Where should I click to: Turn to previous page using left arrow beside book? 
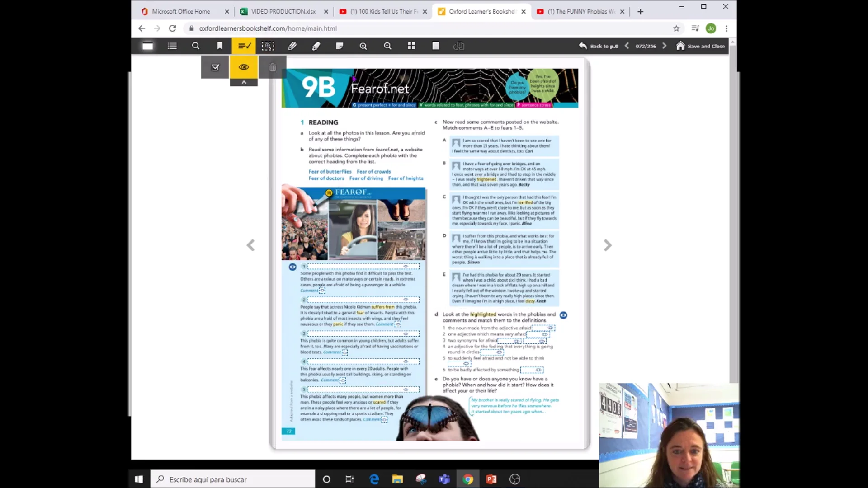pyautogui.click(x=250, y=245)
